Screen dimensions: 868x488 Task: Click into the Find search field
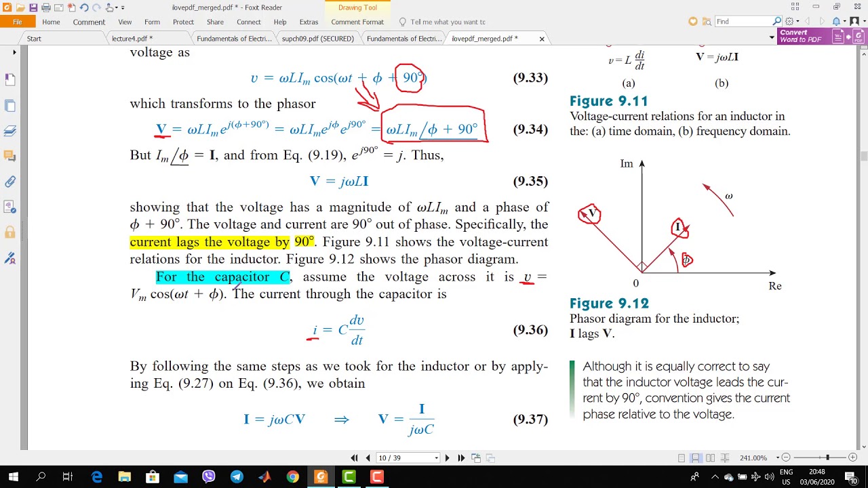point(743,22)
